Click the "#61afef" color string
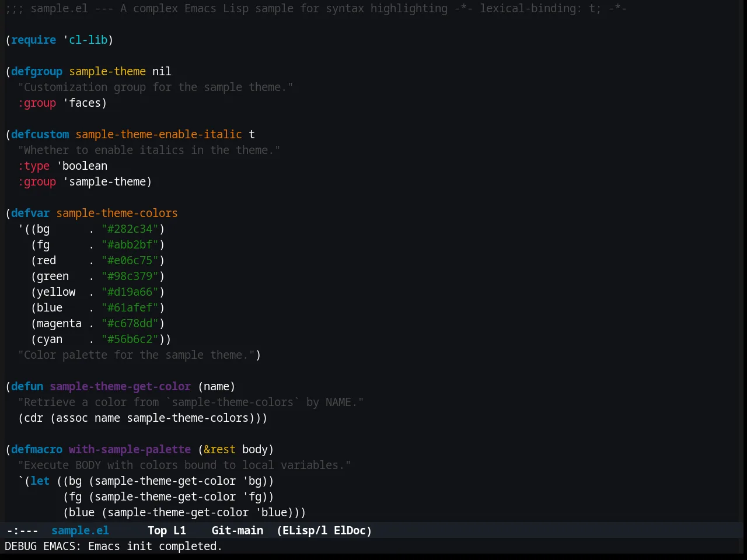This screenshot has width=747, height=560. click(x=130, y=307)
